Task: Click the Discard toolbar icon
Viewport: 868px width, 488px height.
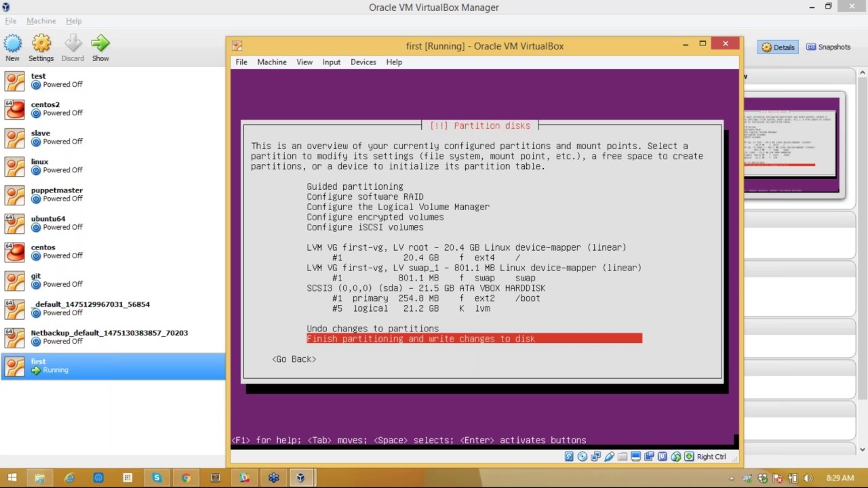Action: pyautogui.click(x=73, y=43)
